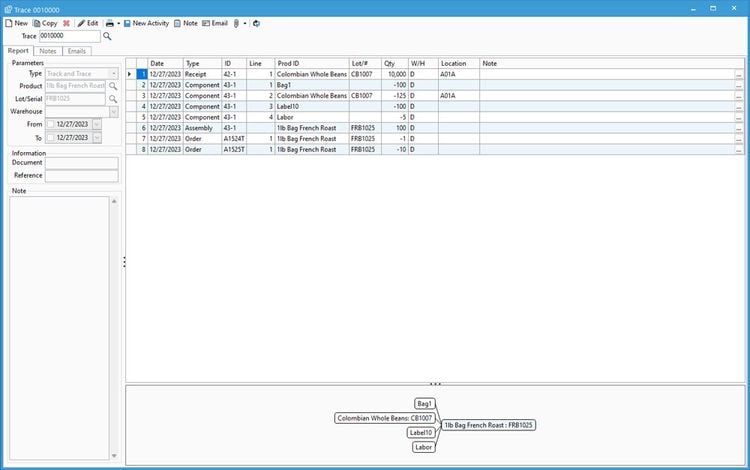Sort by the Date column header
Image resolution: width=750 pixels, height=470 pixels.
[x=165, y=63]
